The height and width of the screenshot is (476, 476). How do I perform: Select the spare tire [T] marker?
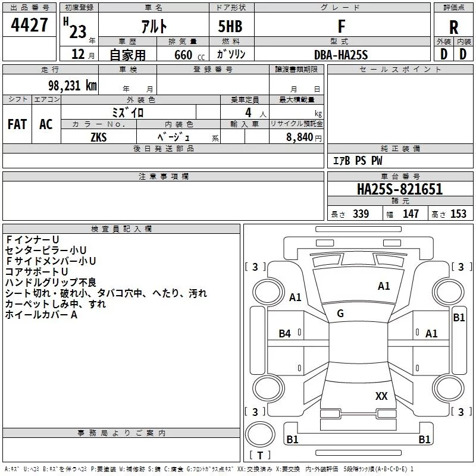pyautogui.click(x=260, y=455)
